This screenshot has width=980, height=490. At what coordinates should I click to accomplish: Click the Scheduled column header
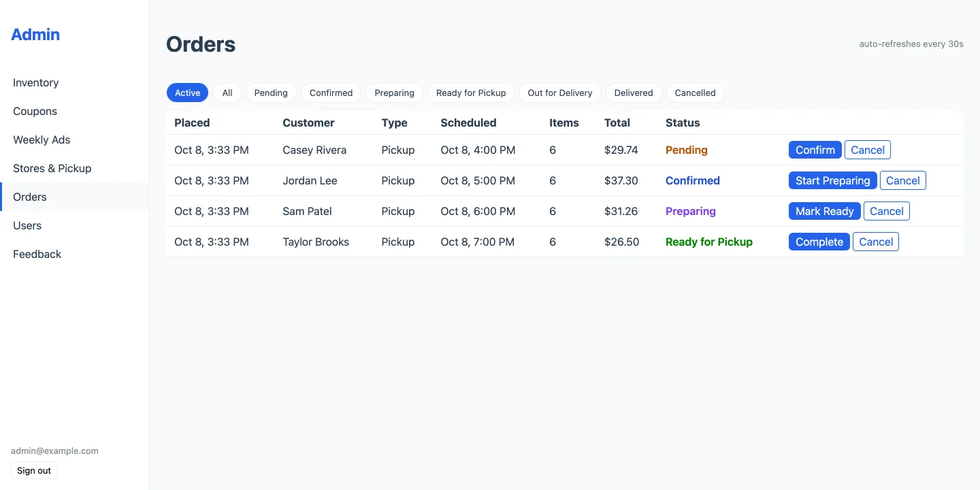point(468,122)
